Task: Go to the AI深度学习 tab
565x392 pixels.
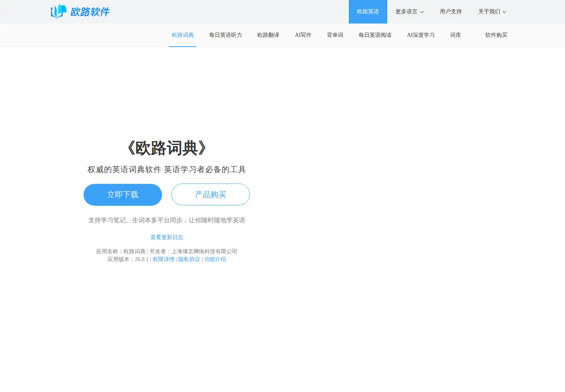Action: click(x=421, y=35)
